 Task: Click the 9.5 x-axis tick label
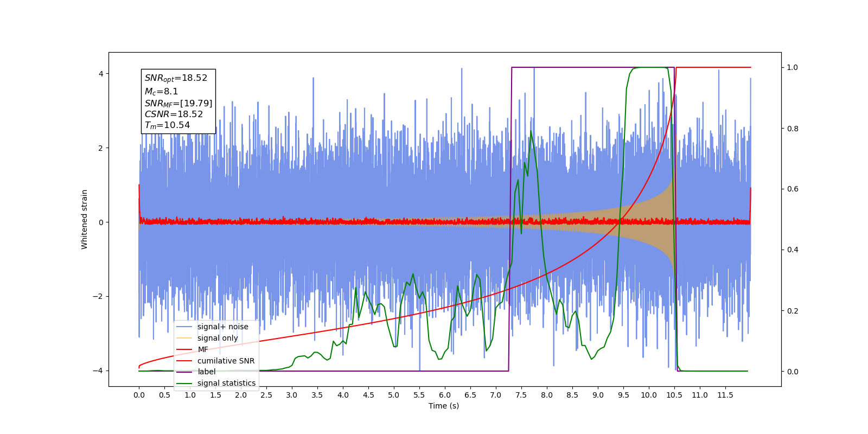(623, 395)
